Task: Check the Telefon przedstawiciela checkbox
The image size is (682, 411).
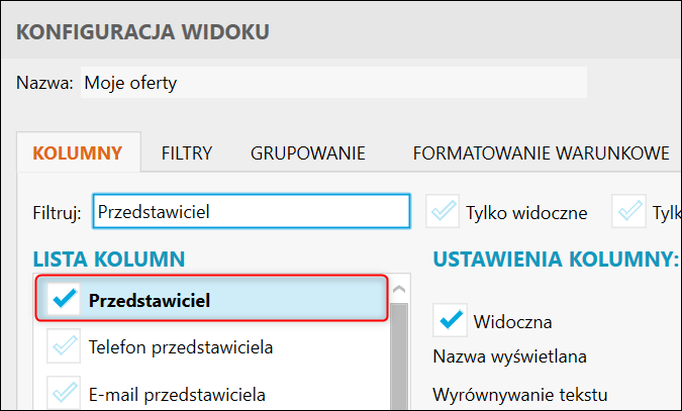Action: (x=62, y=347)
